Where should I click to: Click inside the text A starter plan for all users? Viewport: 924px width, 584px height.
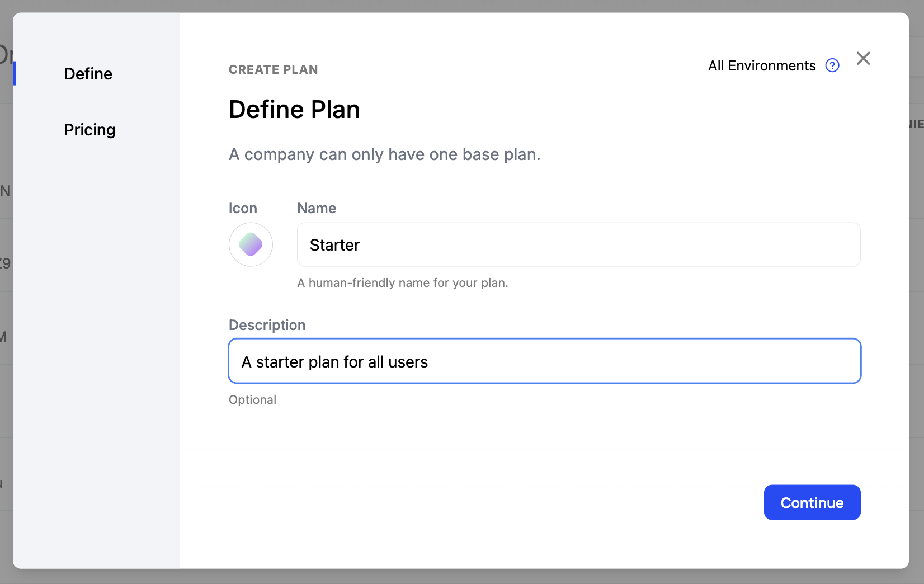click(334, 361)
